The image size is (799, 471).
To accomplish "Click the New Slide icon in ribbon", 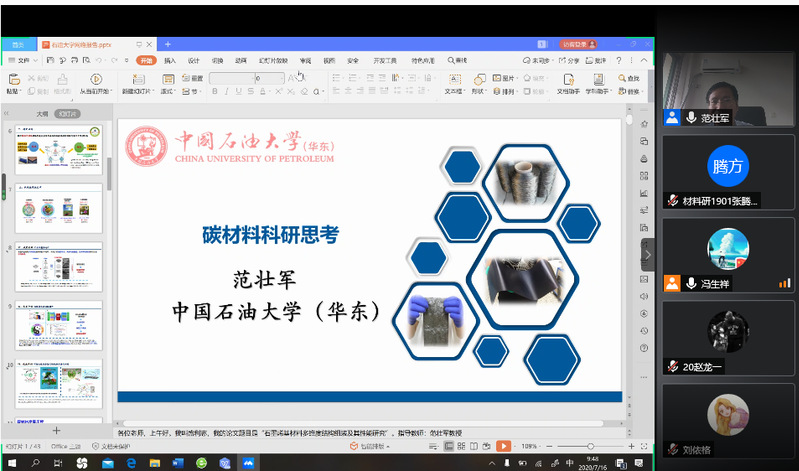I will [x=138, y=79].
